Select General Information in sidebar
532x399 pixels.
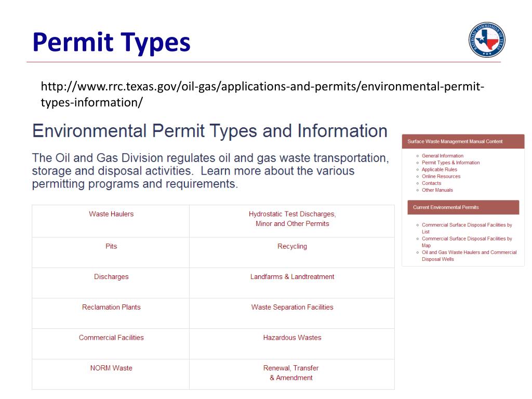tap(443, 156)
